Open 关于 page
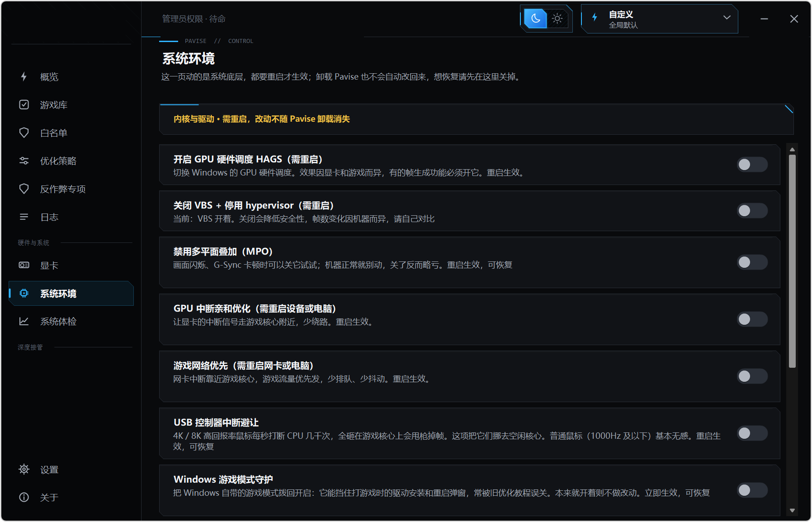The height and width of the screenshot is (522, 812). 71,498
